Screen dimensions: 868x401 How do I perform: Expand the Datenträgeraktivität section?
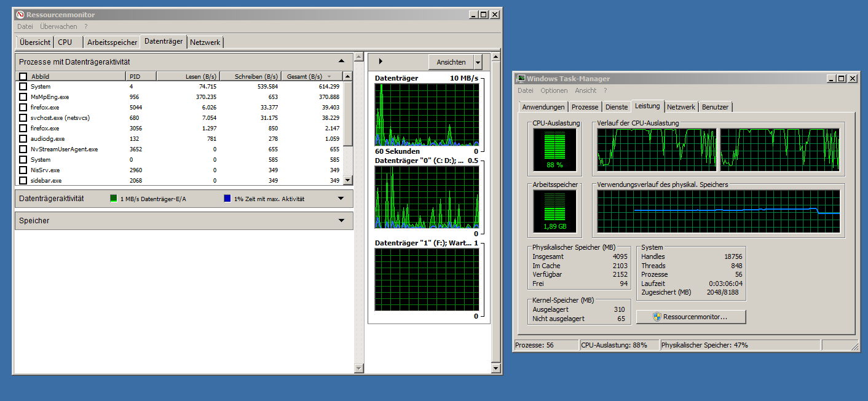[x=341, y=199]
